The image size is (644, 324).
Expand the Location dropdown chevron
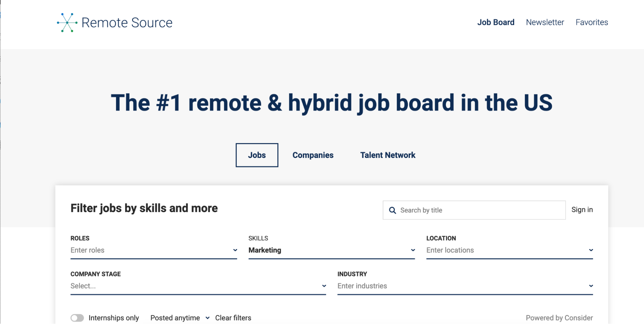click(591, 250)
